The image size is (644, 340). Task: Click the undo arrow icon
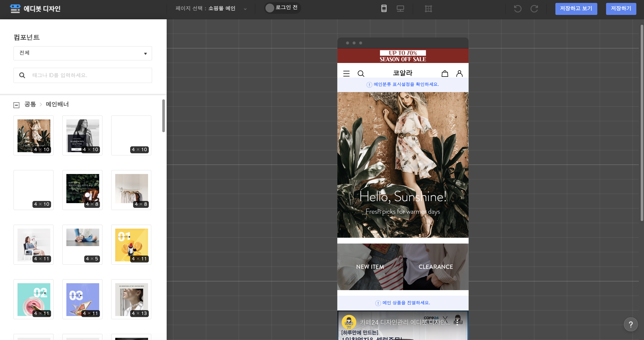coord(517,9)
